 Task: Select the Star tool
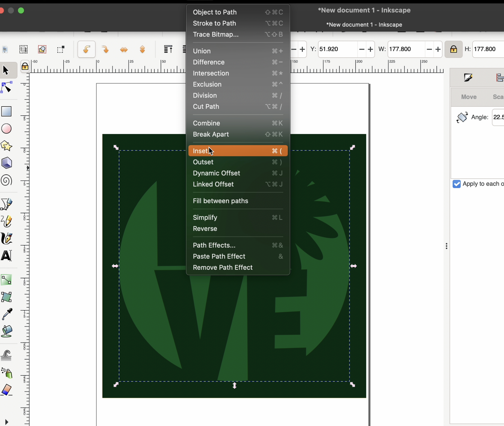[6, 146]
